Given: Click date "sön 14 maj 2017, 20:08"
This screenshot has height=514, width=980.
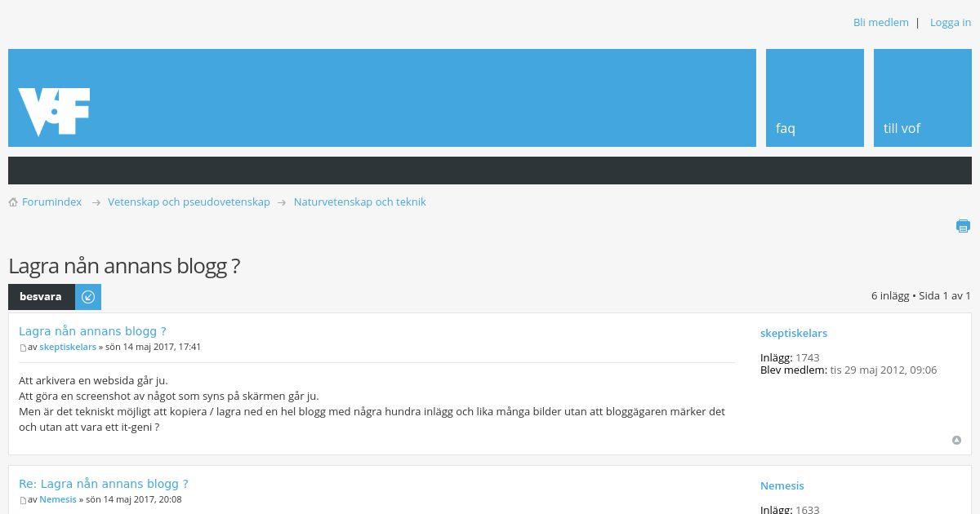Looking at the screenshot, I should click(134, 499).
